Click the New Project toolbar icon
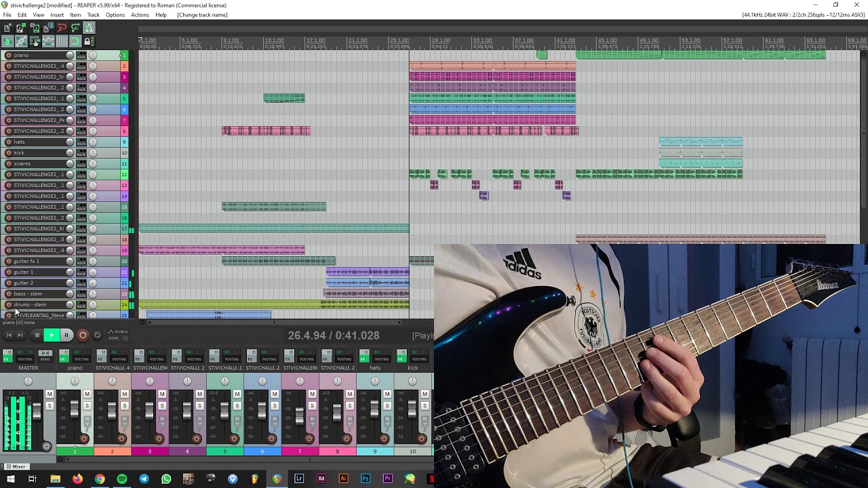Screen dimensions: 868x488 pos(7,28)
